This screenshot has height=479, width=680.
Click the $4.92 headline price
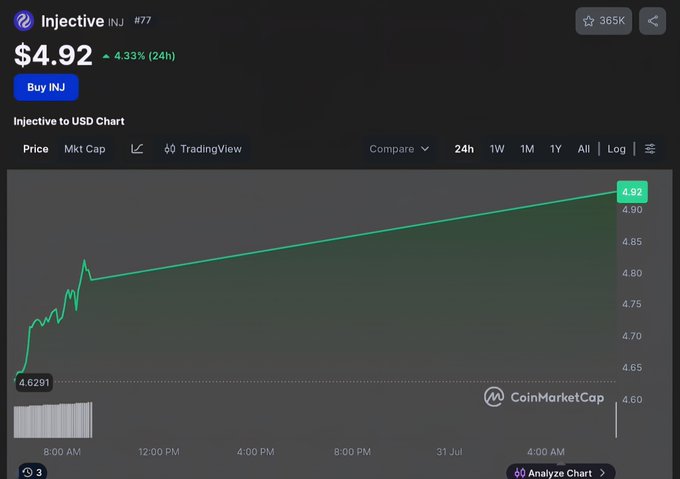click(x=53, y=55)
